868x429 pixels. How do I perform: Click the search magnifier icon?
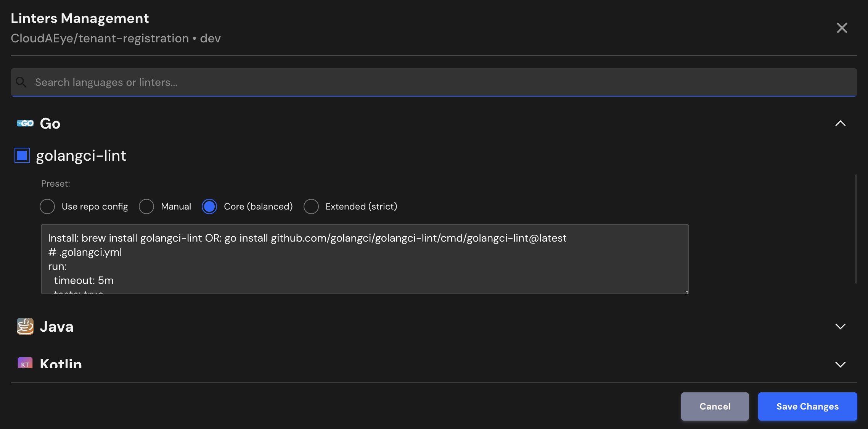pyautogui.click(x=21, y=82)
